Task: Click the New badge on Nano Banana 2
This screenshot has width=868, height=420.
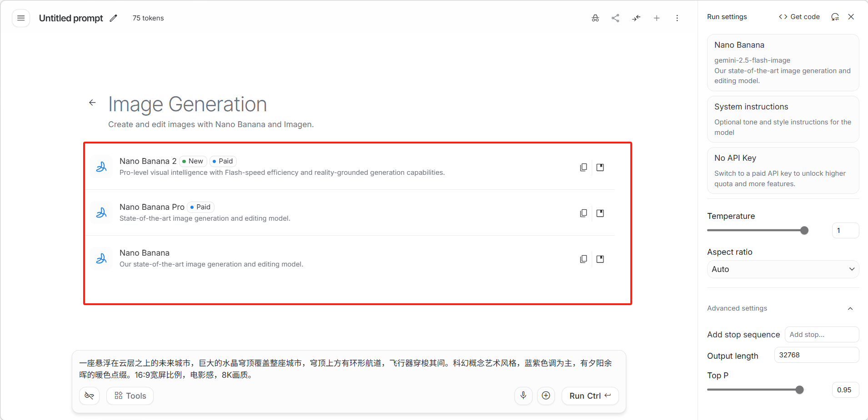Action: click(193, 161)
